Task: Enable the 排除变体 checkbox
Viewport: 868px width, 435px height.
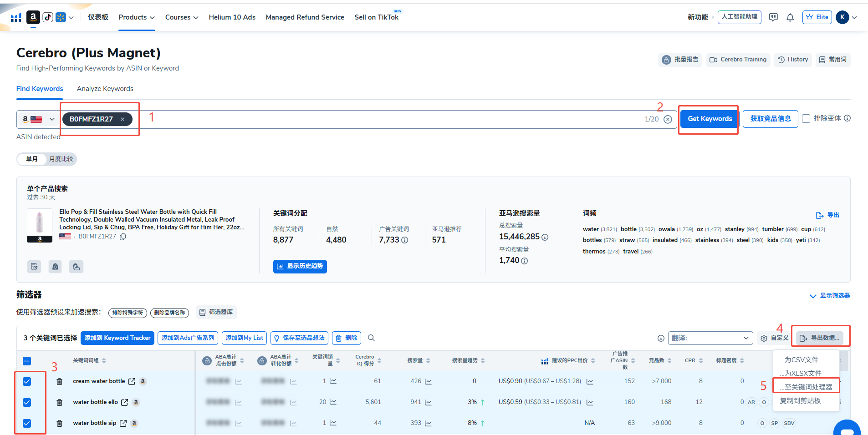Action: [806, 119]
